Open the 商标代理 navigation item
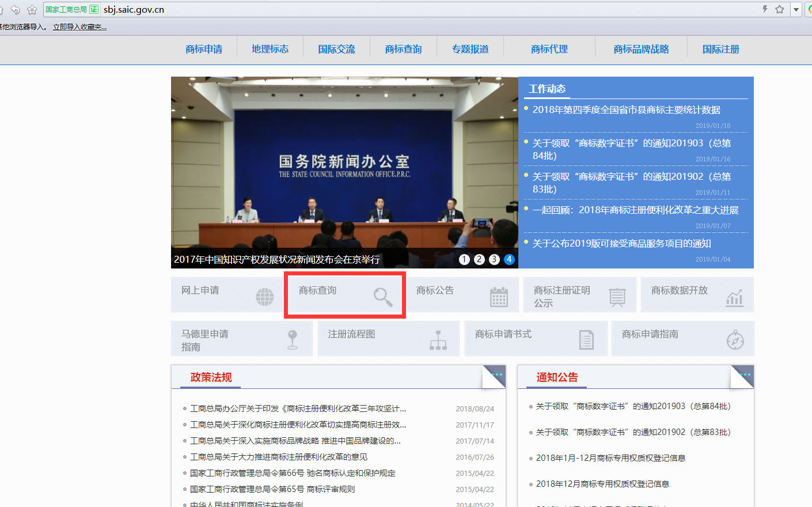Viewport: 812px width, 507px height. (549, 50)
